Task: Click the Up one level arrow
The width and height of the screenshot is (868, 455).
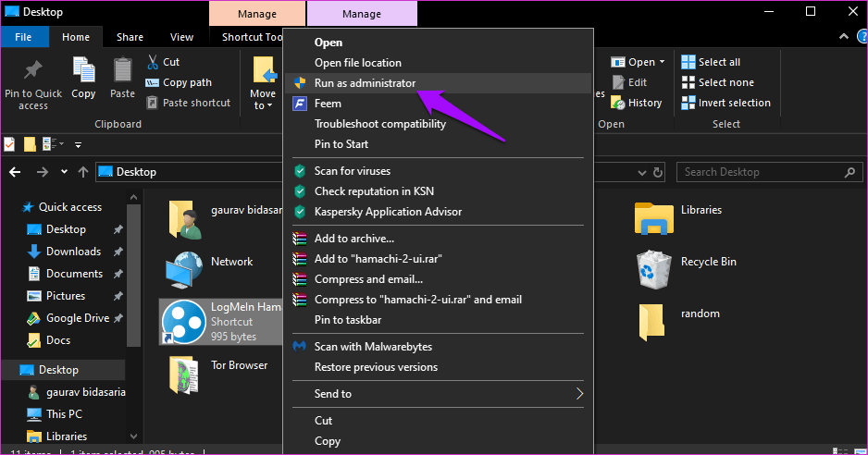Action: (x=83, y=172)
